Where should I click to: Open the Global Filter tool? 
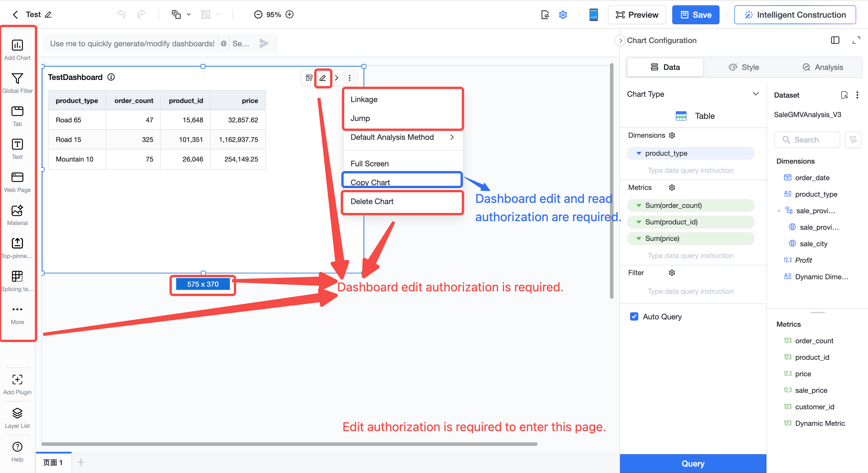pyautogui.click(x=17, y=78)
